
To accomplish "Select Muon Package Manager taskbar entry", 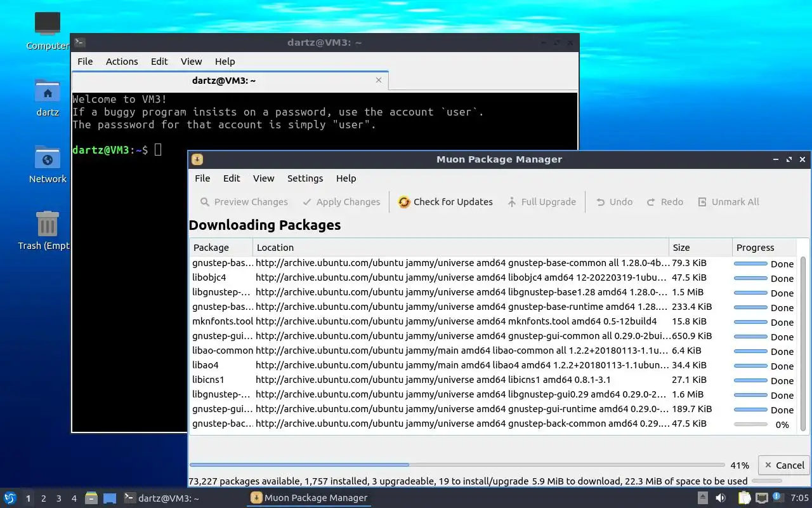I will pos(309,498).
